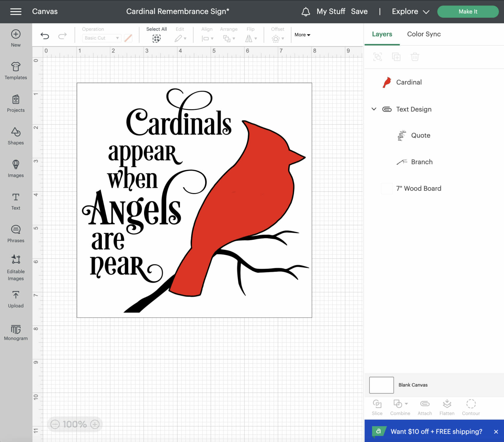Click the New project icon
Viewport: 504px width, 442px height.
pyautogui.click(x=16, y=38)
